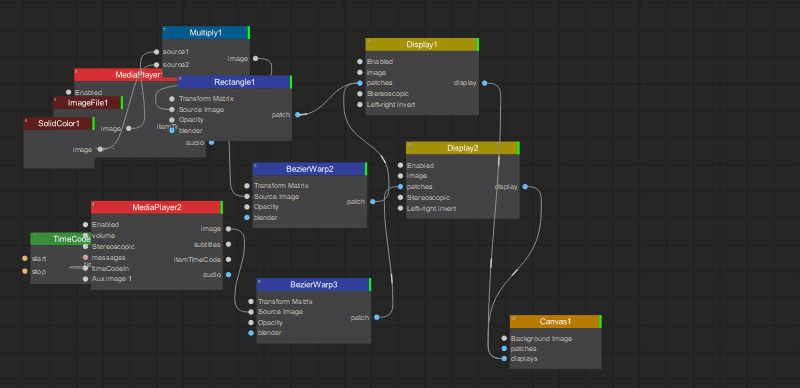Click Canvas1 Background Image port dot
Screen dimensions: 800x388
tap(504, 338)
